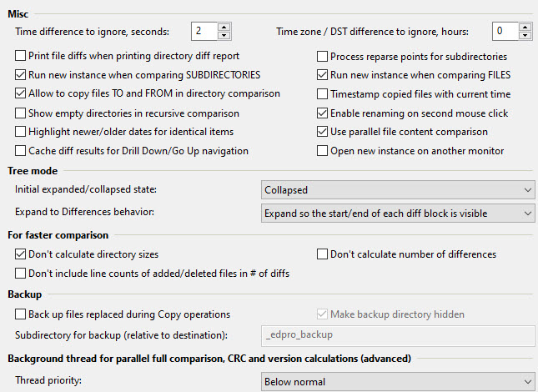
Task: Check Open new instance on another monitor
Action: point(323,151)
